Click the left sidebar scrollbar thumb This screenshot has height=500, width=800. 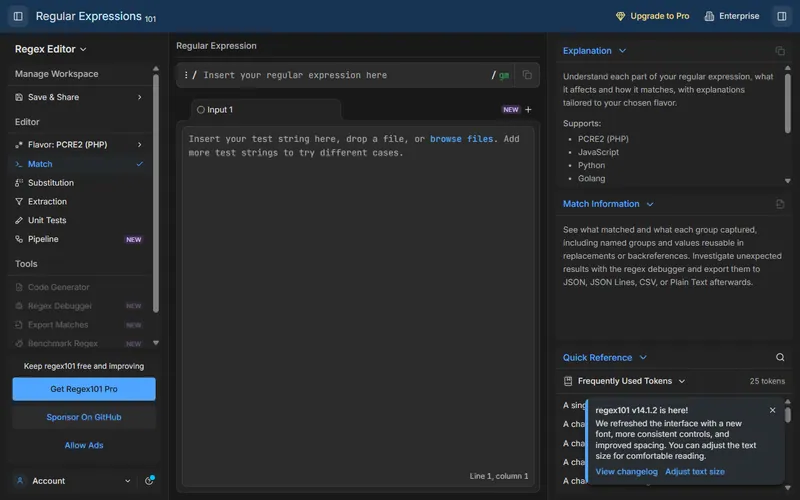click(x=156, y=193)
